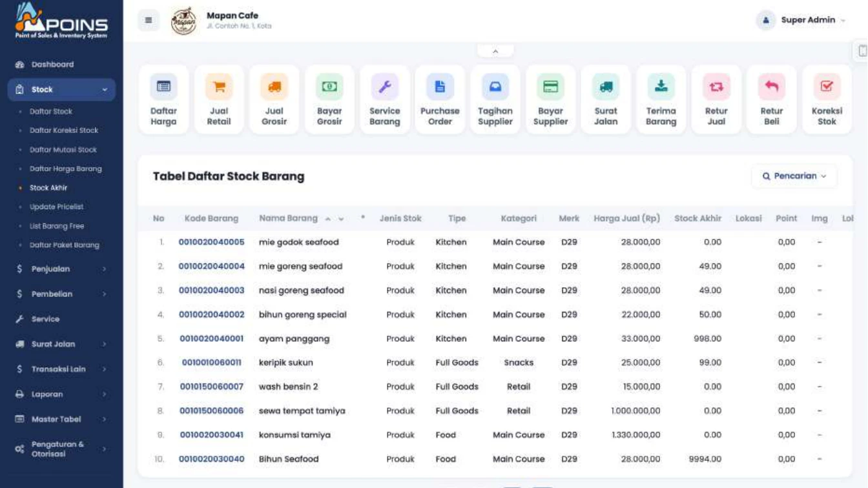Sort table by Nama Barang column header
The image size is (868, 488).
[x=288, y=219]
